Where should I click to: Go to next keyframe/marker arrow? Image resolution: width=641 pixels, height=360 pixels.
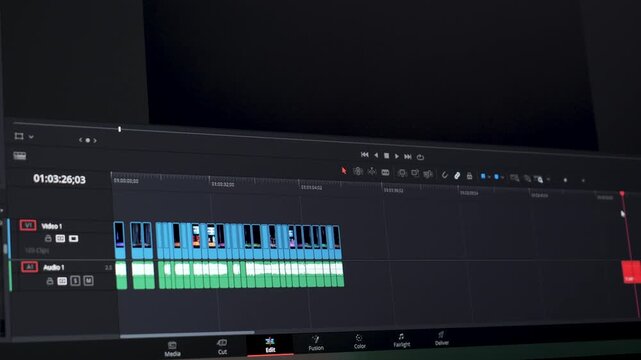click(x=95, y=141)
